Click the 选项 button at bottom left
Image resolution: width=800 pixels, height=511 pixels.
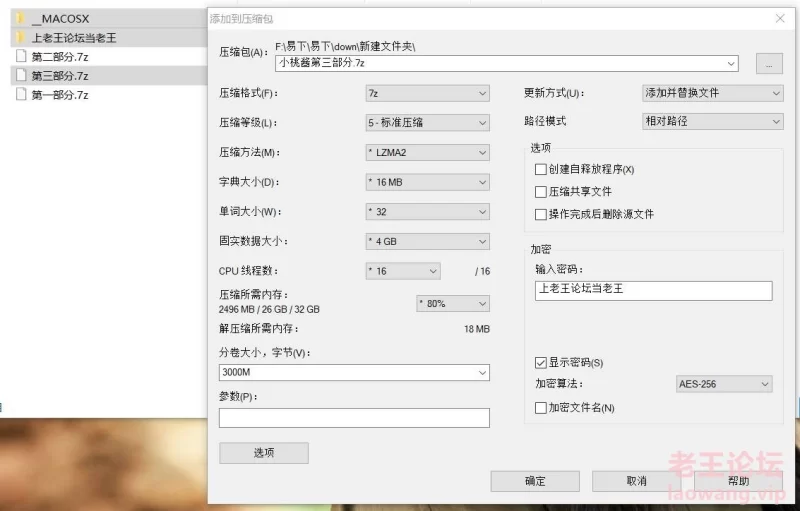pos(264,453)
